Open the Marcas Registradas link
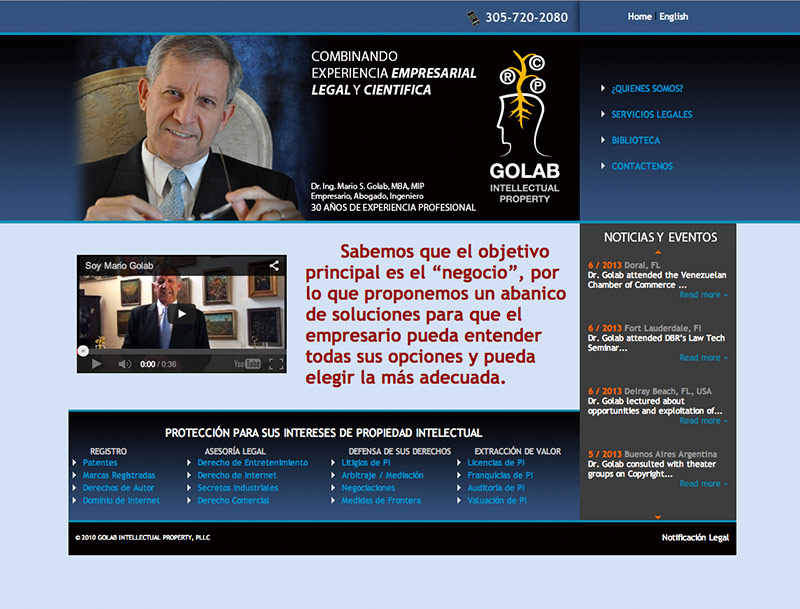 (119, 475)
